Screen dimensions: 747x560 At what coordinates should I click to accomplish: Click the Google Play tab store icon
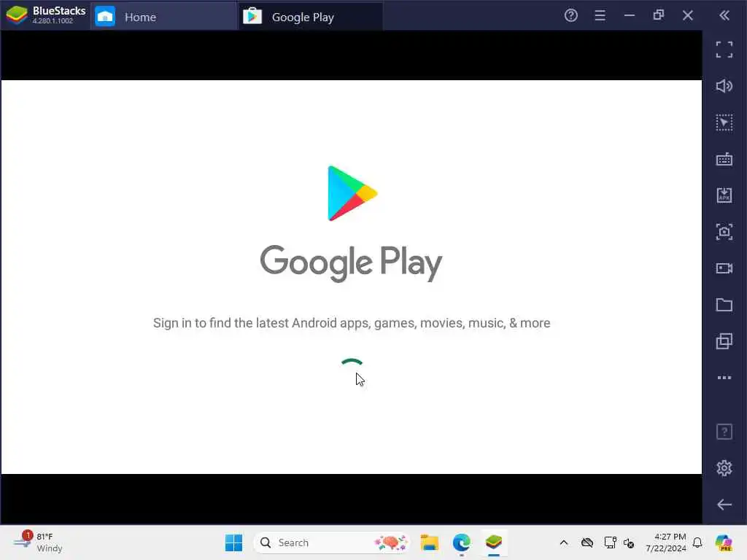click(x=252, y=16)
